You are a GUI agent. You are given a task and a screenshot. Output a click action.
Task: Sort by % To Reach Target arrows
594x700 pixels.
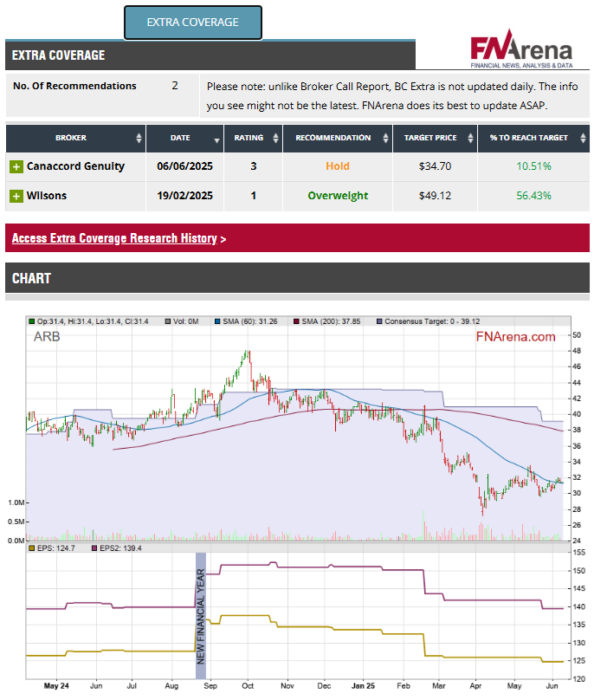(581, 139)
